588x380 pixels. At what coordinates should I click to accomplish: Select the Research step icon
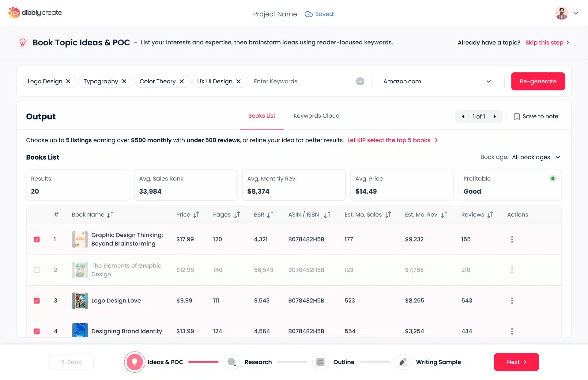[232, 362]
